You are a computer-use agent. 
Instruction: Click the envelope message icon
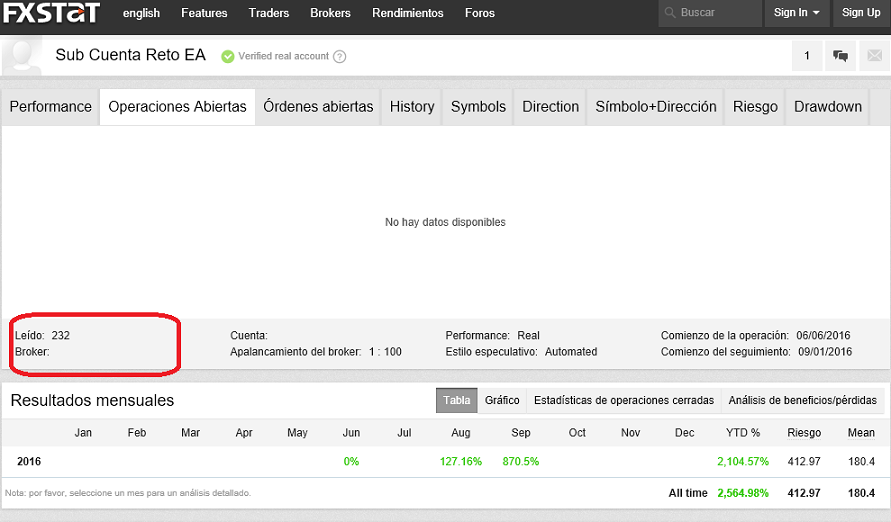872,56
